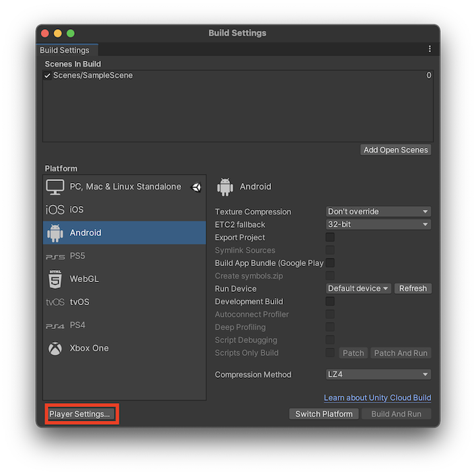Toggle the Create symbols.zip checkbox
476x475 pixels.
tap(330, 275)
